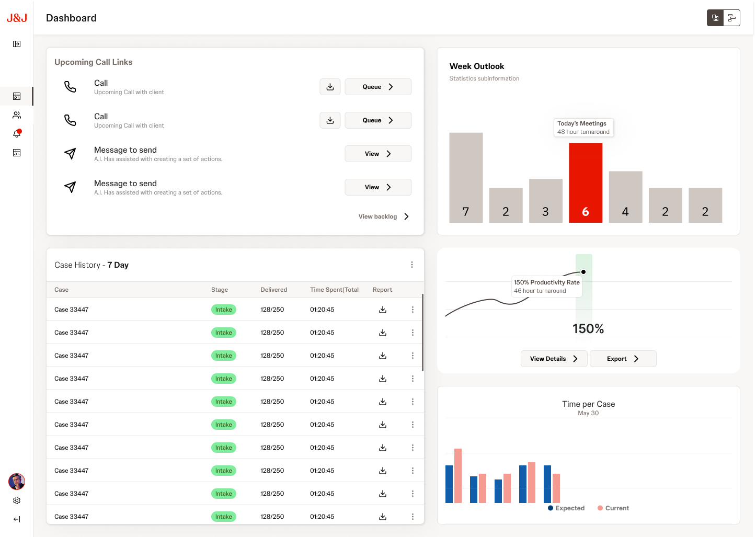Select the Clients icon in the sidebar
Image resolution: width=756 pixels, height=537 pixels.
tap(16, 115)
